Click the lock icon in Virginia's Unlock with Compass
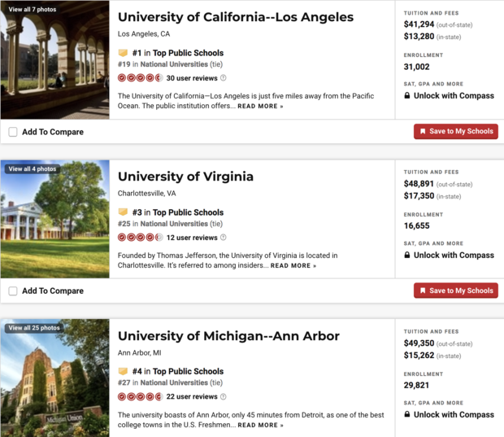The width and height of the screenshot is (504, 437). coord(407,256)
